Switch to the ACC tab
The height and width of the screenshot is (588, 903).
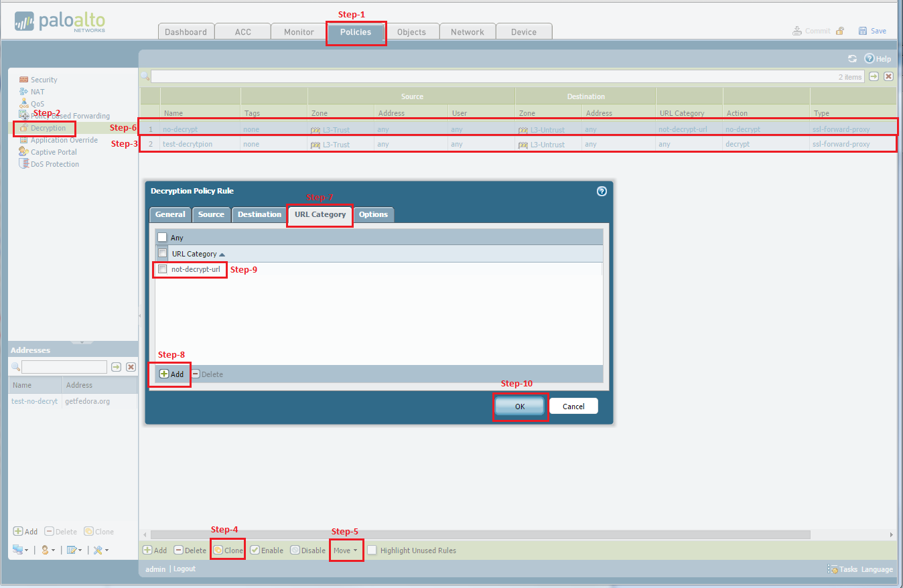(242, 32)
